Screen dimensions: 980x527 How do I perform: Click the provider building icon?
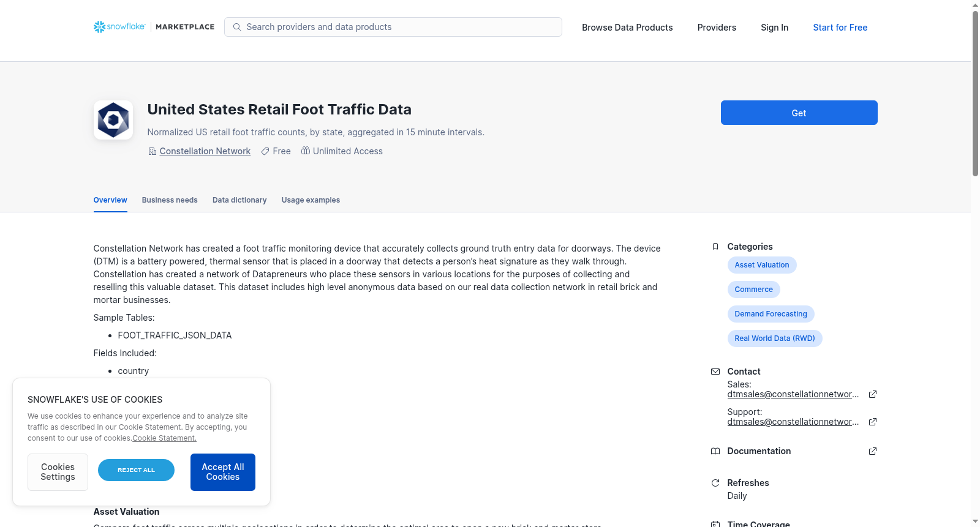153,151
